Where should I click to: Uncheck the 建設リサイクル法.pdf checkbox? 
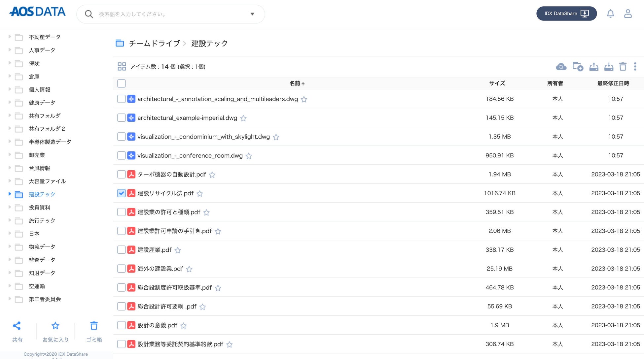coord(121,193)
